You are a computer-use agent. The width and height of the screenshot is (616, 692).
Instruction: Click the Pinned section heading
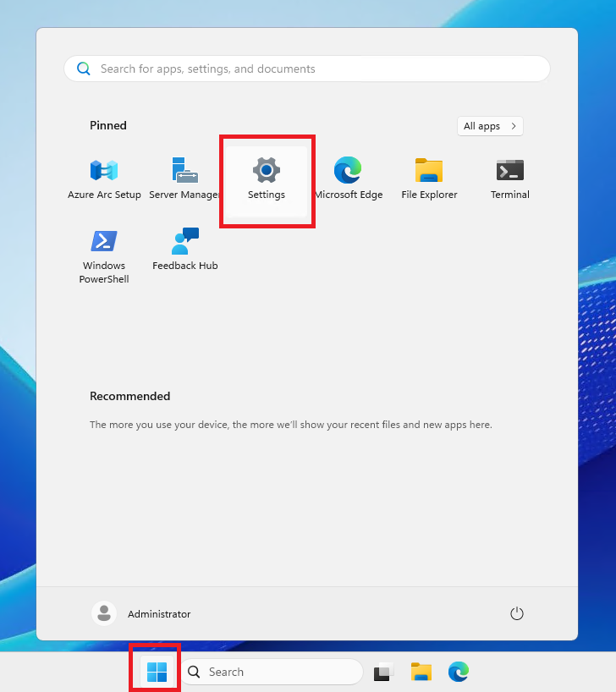tap(108, 126)
